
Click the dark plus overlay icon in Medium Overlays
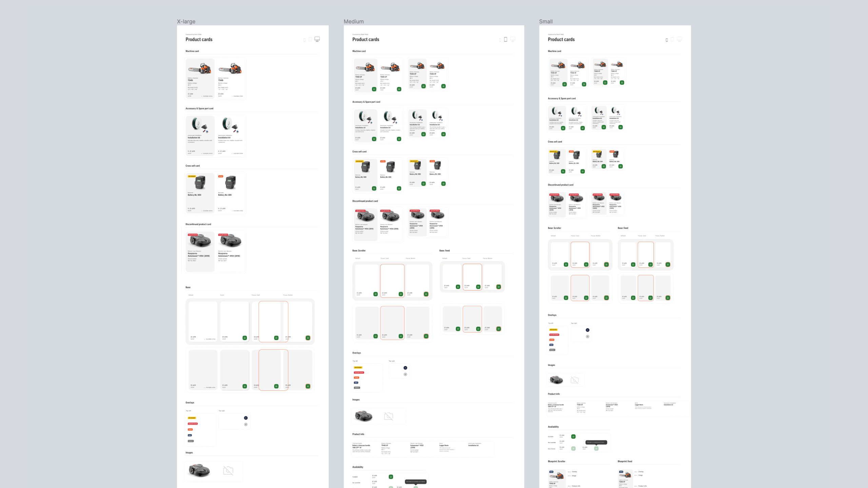(405, 368)
